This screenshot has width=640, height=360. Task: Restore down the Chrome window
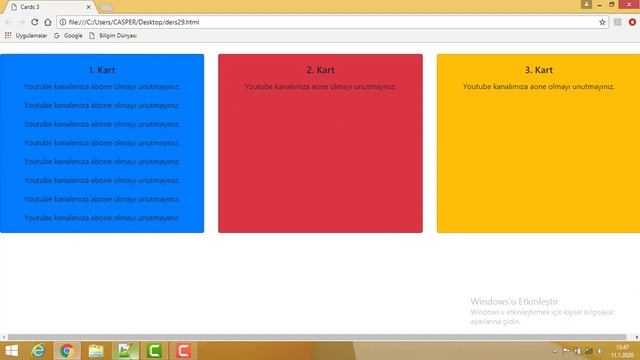pos(611,4)
